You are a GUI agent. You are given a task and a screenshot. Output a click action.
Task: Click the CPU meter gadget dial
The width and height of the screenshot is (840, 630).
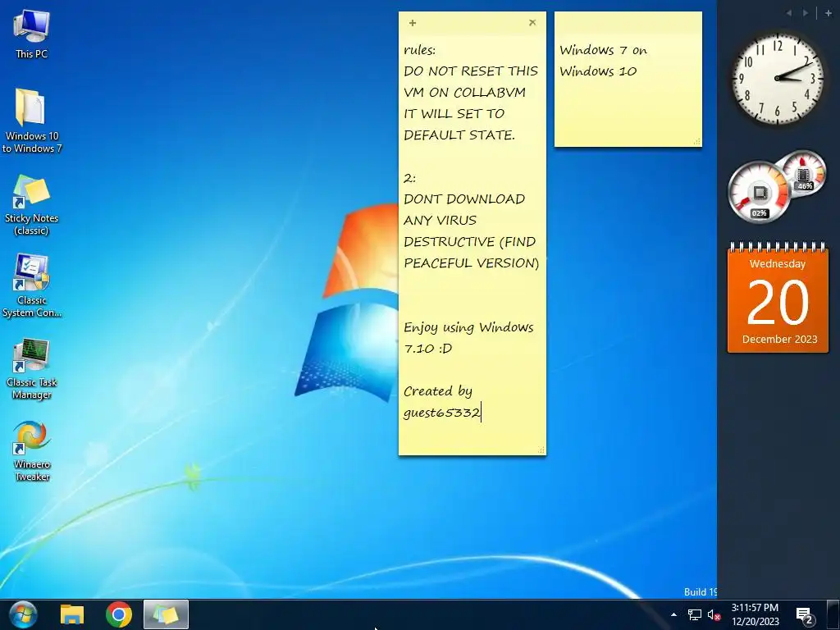pos(758,193)
